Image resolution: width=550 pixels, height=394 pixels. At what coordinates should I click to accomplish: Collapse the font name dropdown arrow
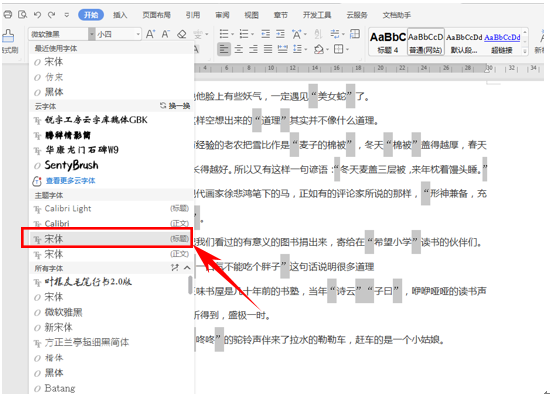pos(92,34)
